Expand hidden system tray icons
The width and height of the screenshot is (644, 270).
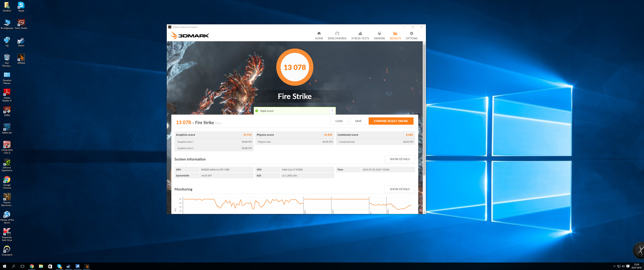tap(614, 266)
